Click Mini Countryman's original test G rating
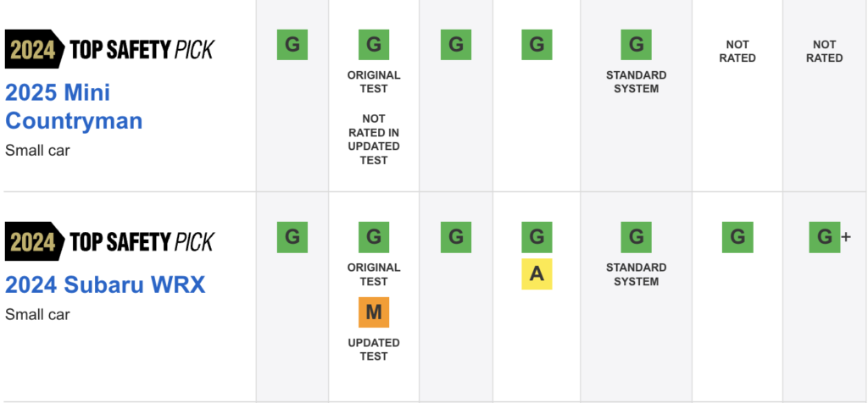Image resolution: width=868 pixels, height=403 pixels. click(x=374, y=45)
